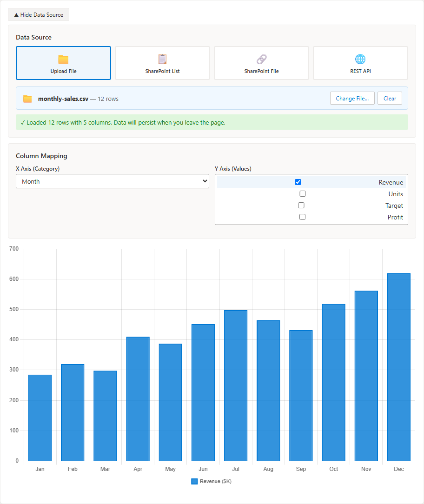Switch to SharePoint File source label
The image size is (424, 504).
[x=261, y=71]
